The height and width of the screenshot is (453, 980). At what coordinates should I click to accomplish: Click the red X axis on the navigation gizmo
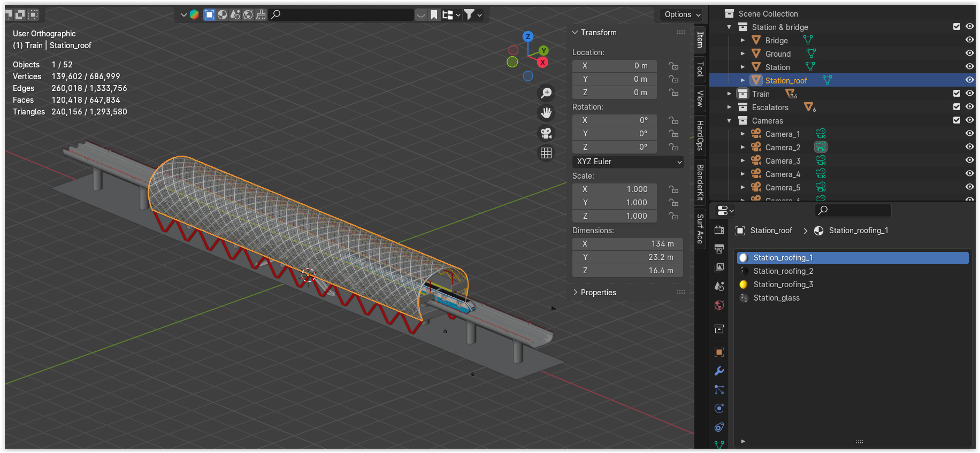click(x=543, y=62)
